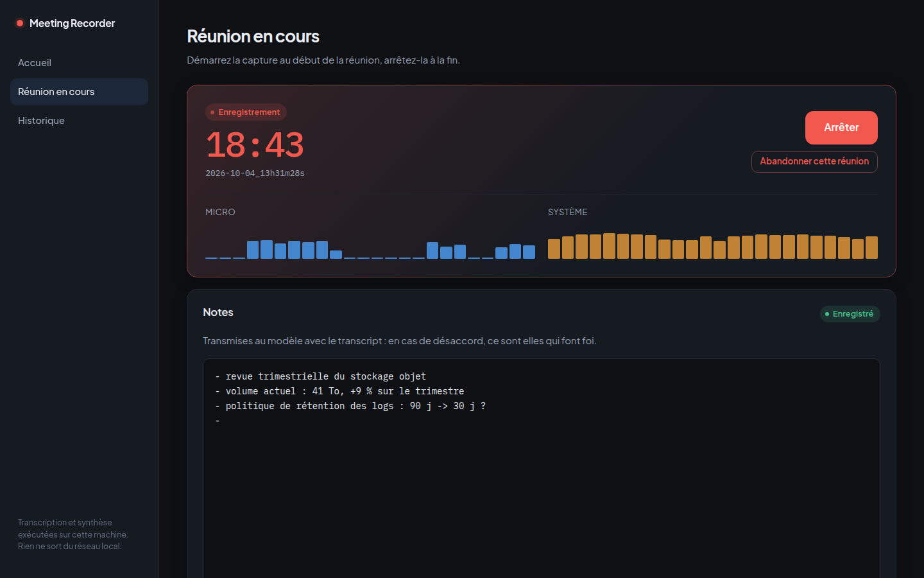Click the Transmises au modèle hint text
This screenshot has width=924, height=578.
coord(400,341)
